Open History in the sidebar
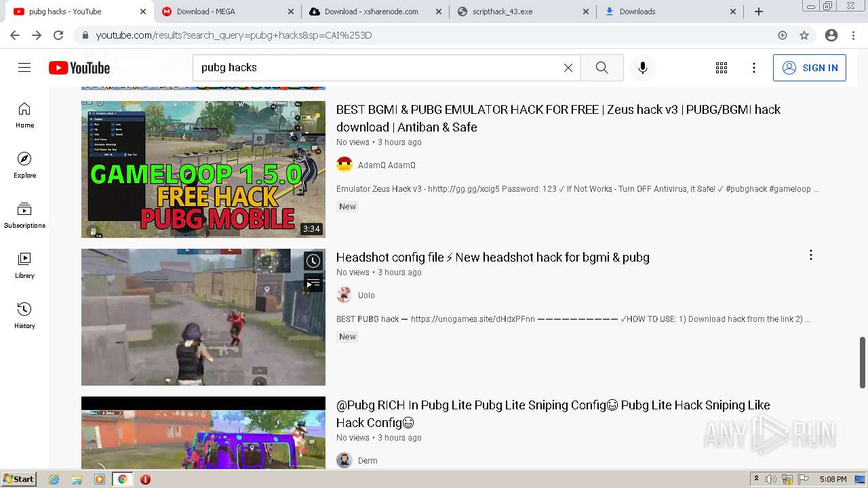Viewport: 868px width, 488px height. [24, 316]
